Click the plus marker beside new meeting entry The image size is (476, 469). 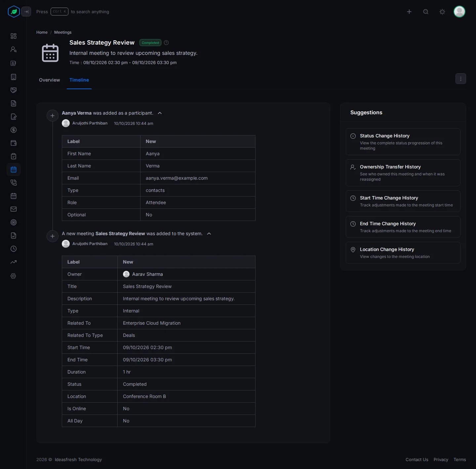pos(53,236)
